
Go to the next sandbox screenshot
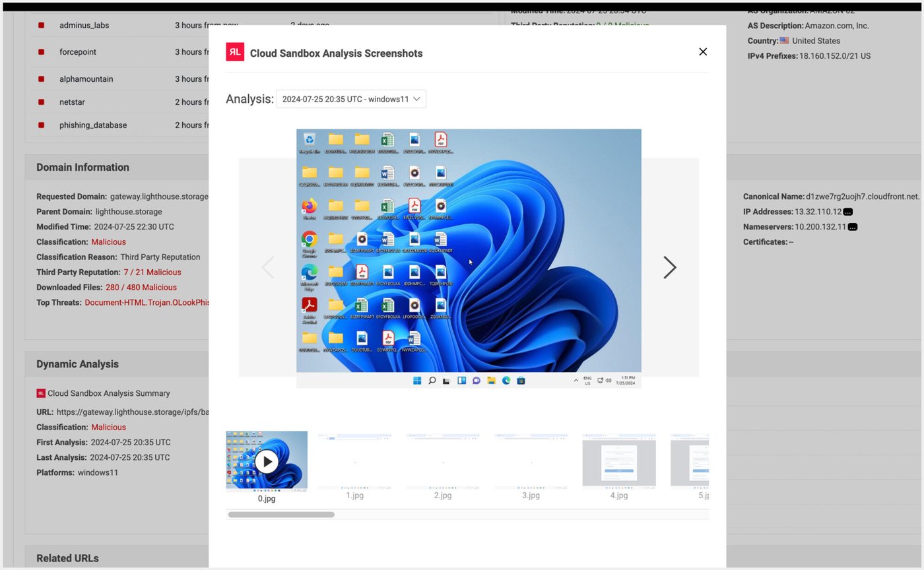[x=669, y=267]
